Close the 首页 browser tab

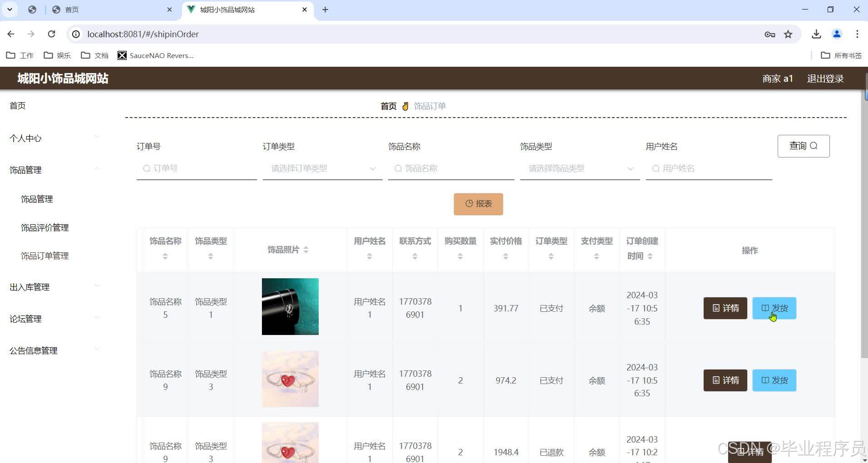click(x=169, y=10)
